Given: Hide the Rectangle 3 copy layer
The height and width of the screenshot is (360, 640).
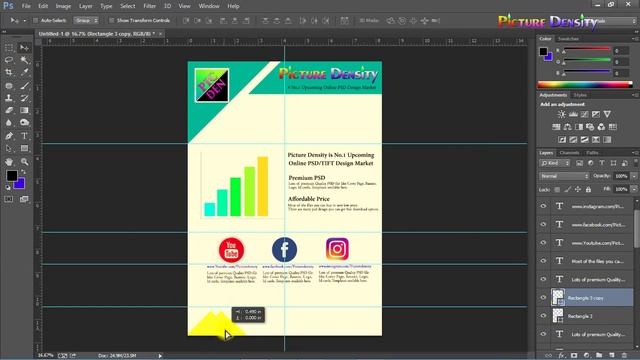Looking at the screenshot, I should [x=543, y=298].
